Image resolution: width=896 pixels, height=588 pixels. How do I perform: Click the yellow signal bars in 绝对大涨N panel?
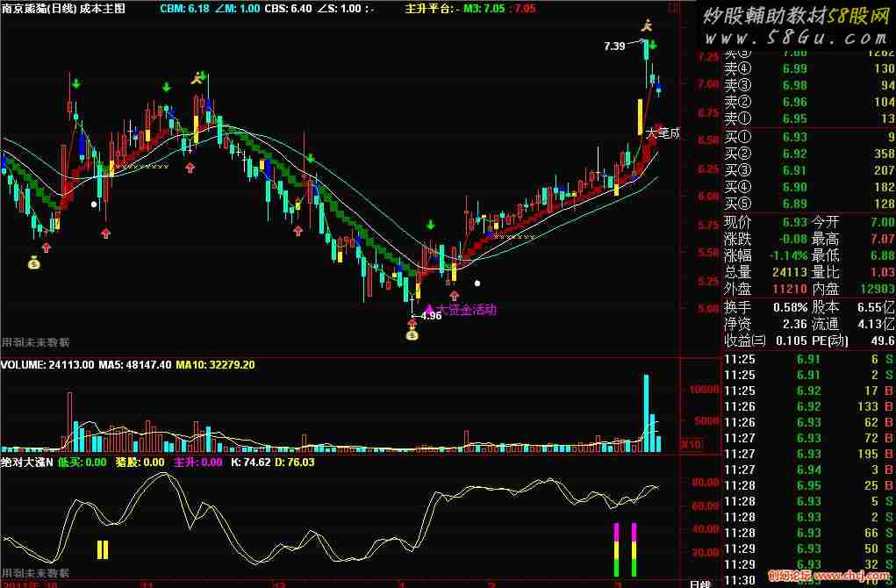pos(103,549)
